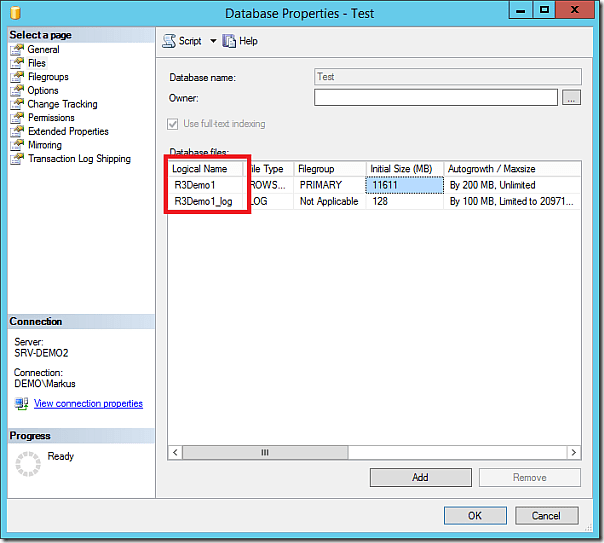This screenshot has height=543, width=604.
Task: Click the Add button
Action: (421, 477)
